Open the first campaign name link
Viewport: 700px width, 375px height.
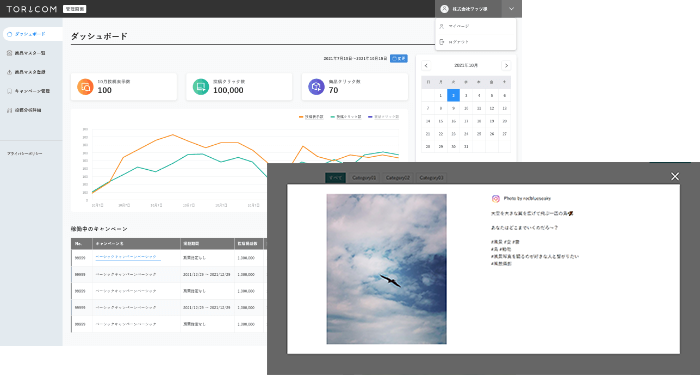126,257
